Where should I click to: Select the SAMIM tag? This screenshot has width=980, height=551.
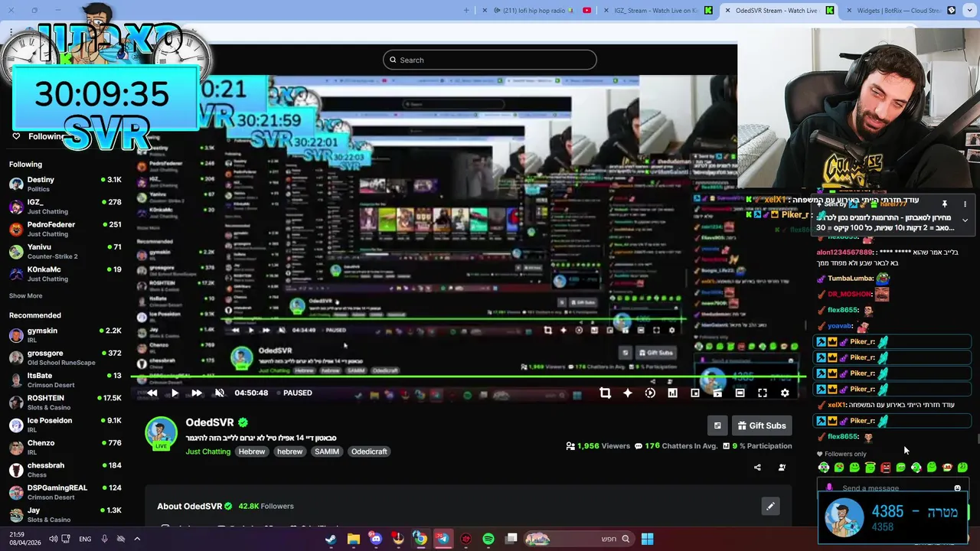point(327,452)
